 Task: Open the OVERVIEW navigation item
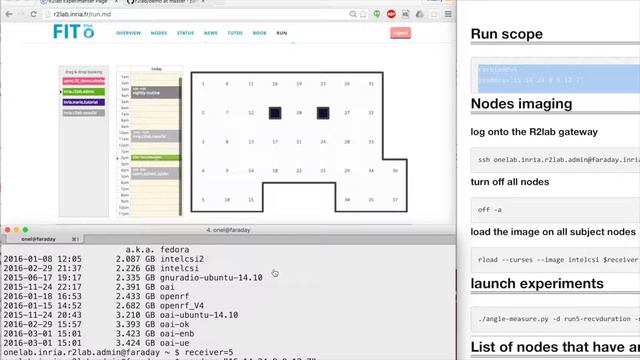[129, 33]
